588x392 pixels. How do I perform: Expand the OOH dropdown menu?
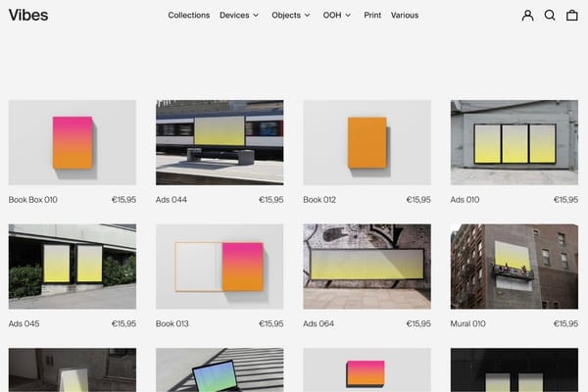coord(338,16)
